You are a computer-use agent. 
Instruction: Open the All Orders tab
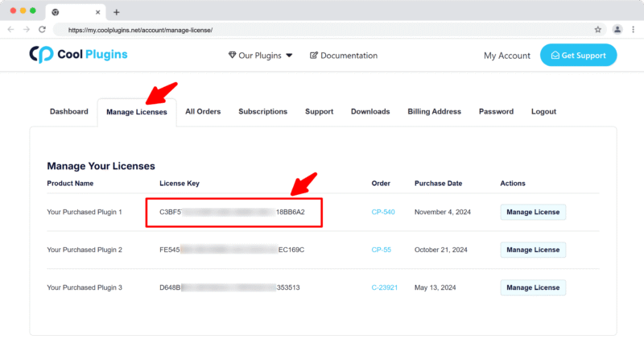tap(203, 111)
